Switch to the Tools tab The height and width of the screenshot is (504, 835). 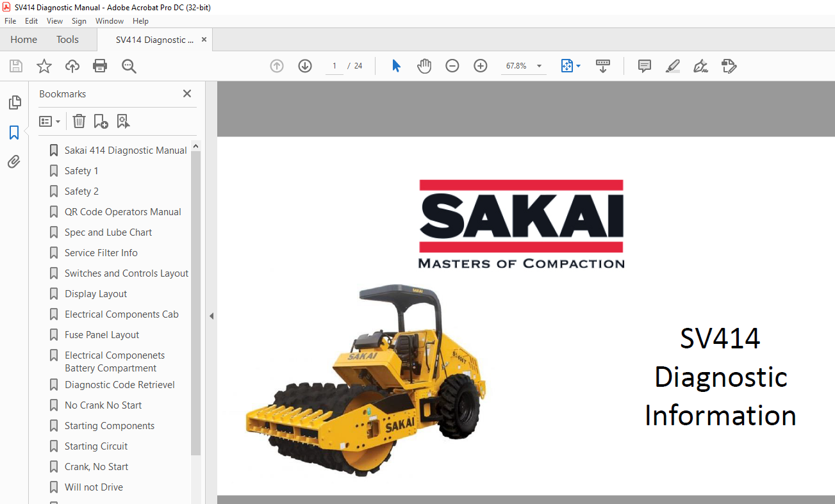coord(67,40)
